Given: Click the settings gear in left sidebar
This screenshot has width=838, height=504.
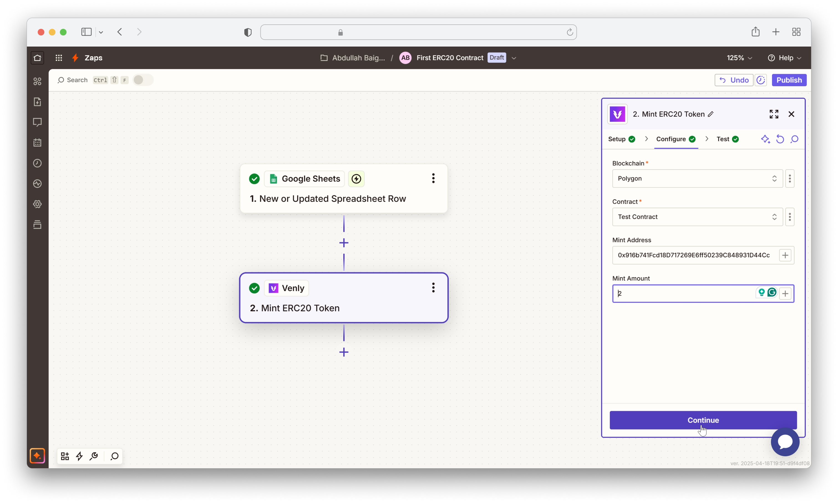Looking at the screenshot, I should tap(37, 204).
